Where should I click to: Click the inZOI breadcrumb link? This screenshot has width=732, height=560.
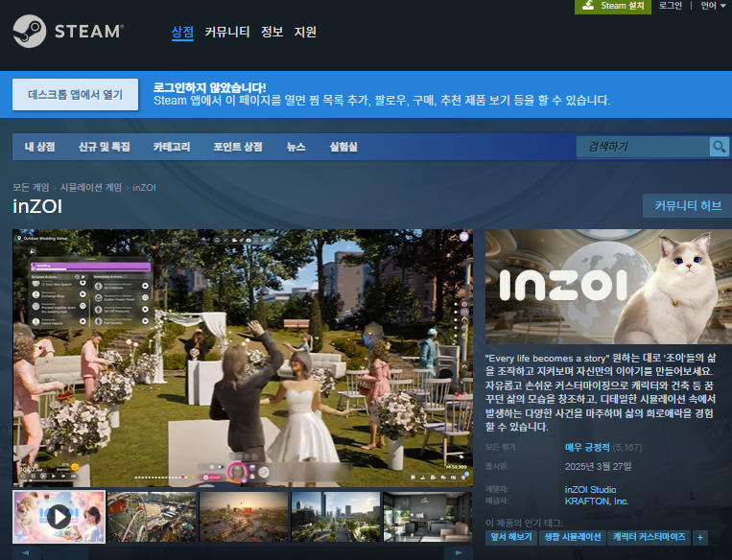click(144, 188)
